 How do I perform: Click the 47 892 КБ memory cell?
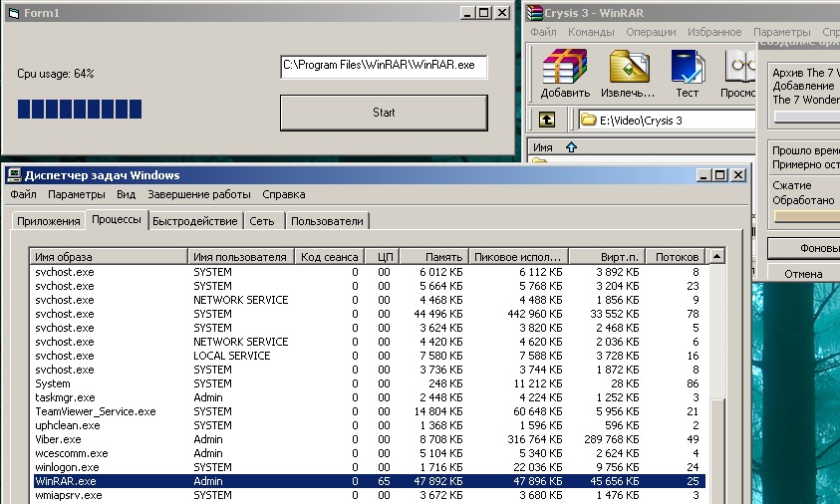click(438, 481)
